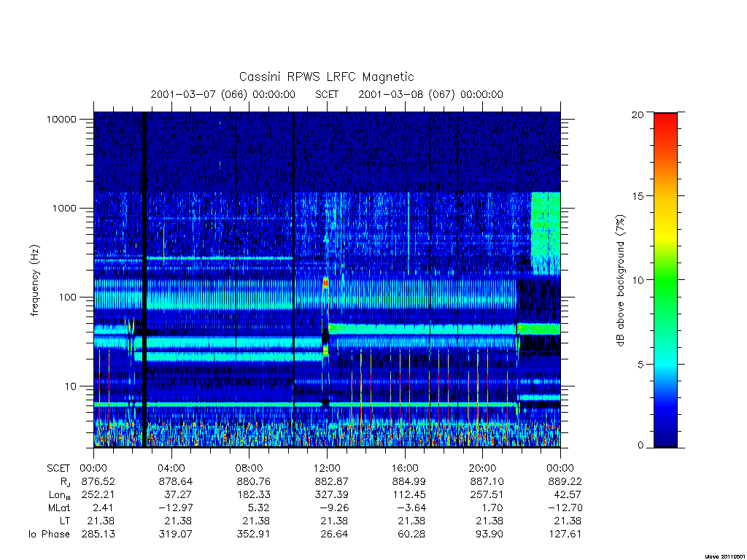Click the 878.64 radial distance value

point(176,481)
